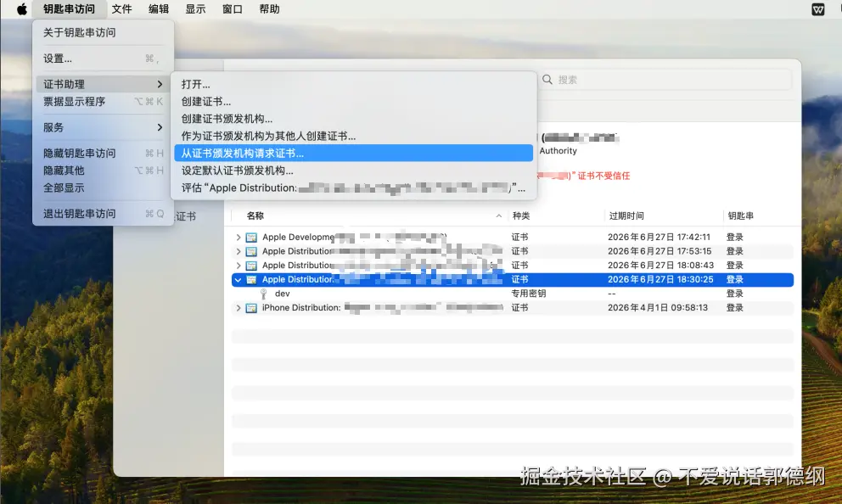The image size is (842, 504).
Task: Click 创建证书... in the submenu
Action: point(353,102)
